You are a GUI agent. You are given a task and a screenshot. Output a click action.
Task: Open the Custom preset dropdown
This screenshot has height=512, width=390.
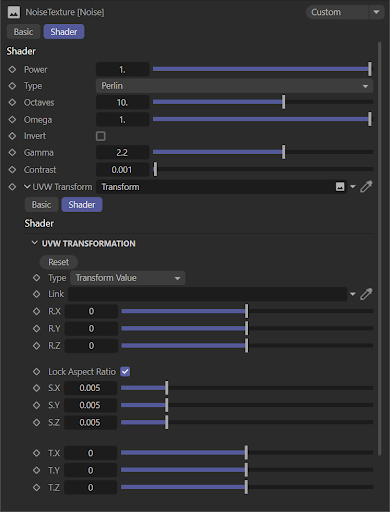point(345,12)
